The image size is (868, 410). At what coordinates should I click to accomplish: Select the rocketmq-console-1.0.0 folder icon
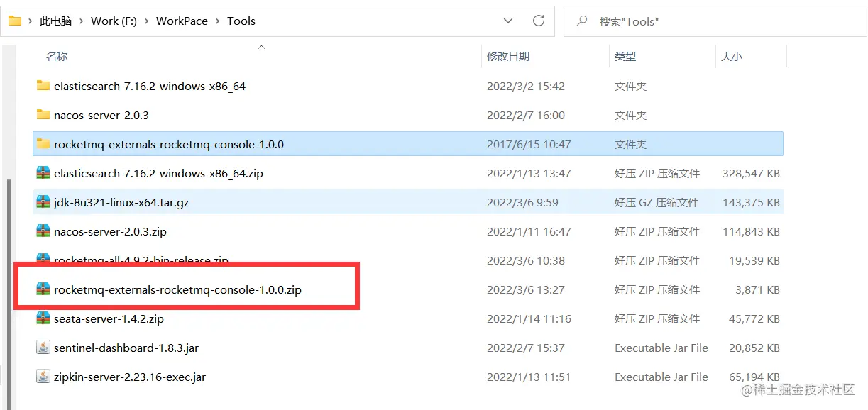click(43, 144)
